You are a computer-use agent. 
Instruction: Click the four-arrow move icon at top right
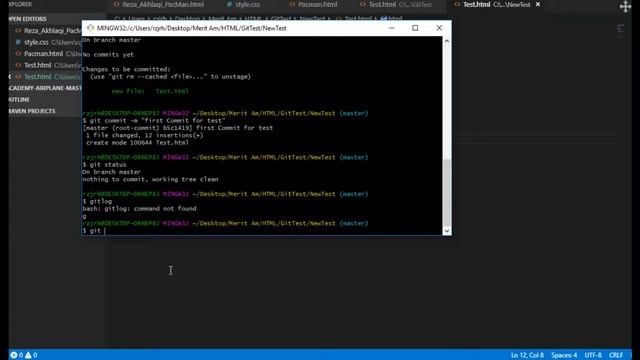(x=625, y=7)
